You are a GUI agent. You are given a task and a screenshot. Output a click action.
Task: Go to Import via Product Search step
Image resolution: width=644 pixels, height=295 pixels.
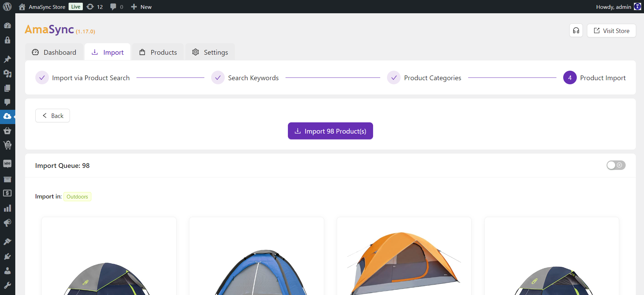tap(82, 78)
